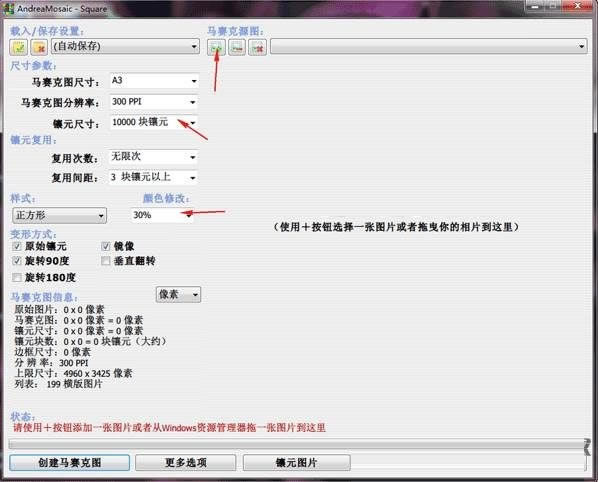Close the AndreaMosaic window
The image size is (598, 482).
pyautogui.click(x=578, y=5)
